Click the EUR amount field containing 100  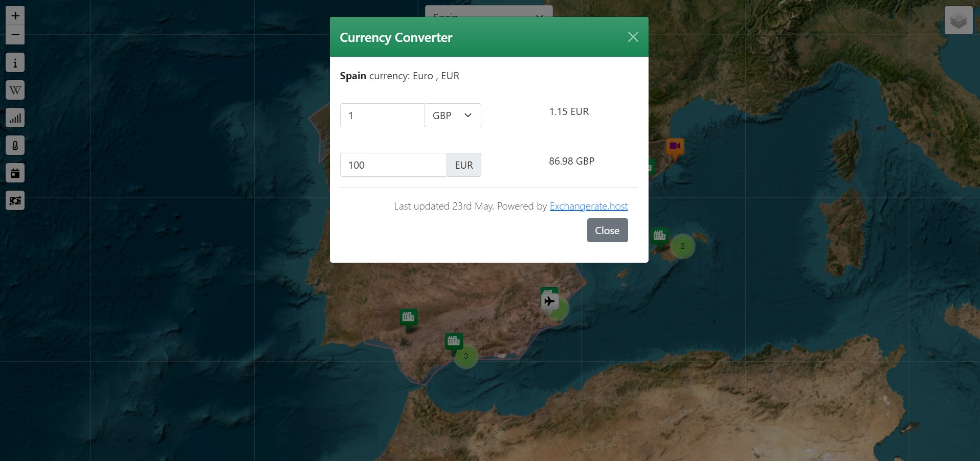[x=393, y=165]
